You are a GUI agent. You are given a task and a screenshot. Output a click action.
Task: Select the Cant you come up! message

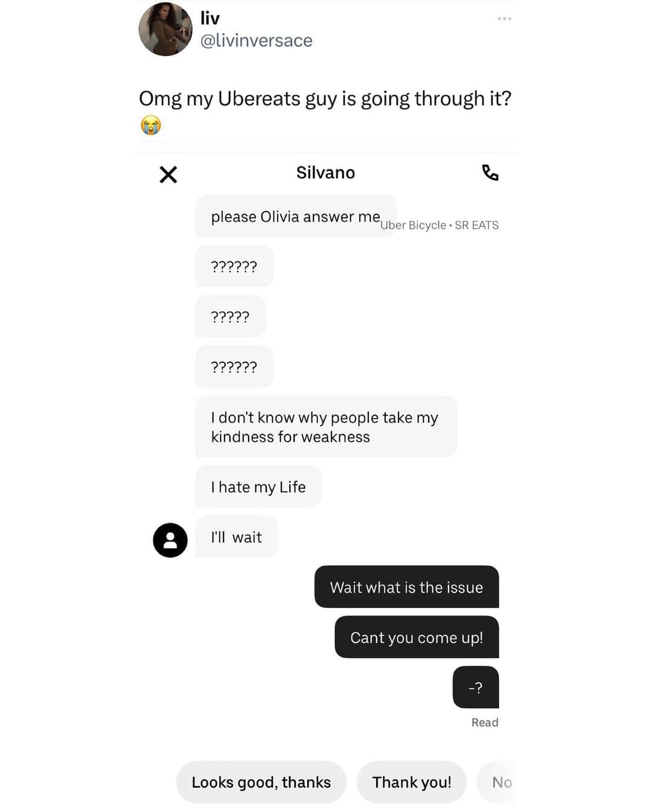pyautogui.click(x=417, y=637)
